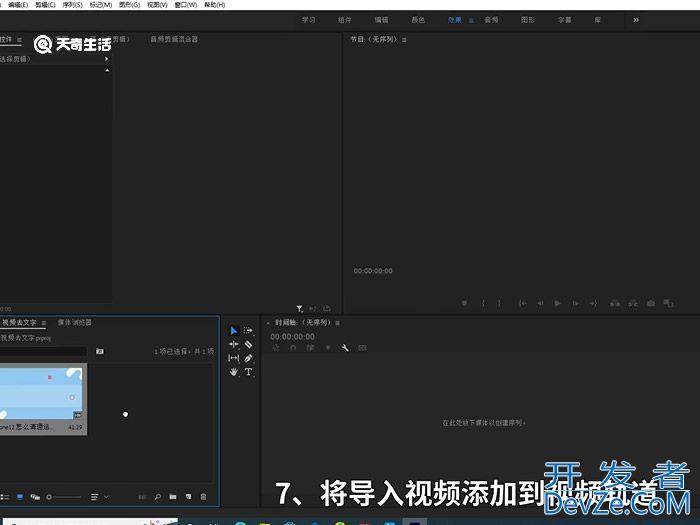Step back one frame in program monitor
Screen dimensions: 700x525
540,304
